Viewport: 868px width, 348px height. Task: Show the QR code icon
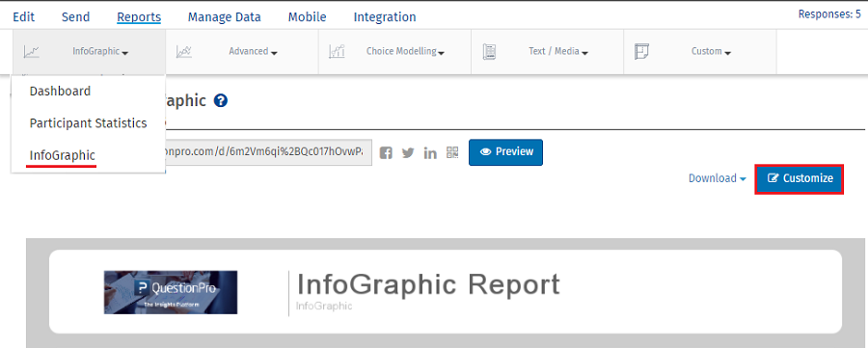pos(453,152)
